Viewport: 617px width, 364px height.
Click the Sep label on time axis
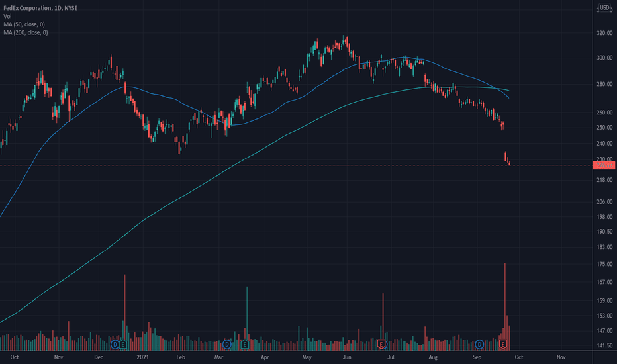coord(477,357)
